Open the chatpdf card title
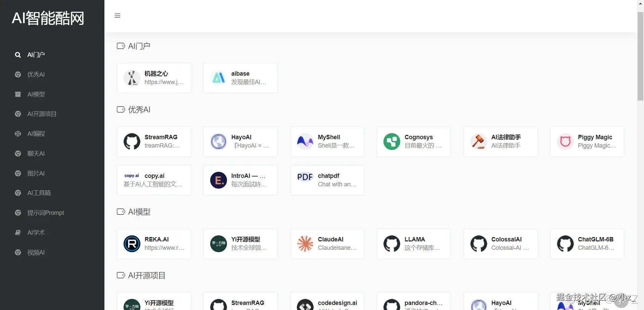 pos(329,176)
